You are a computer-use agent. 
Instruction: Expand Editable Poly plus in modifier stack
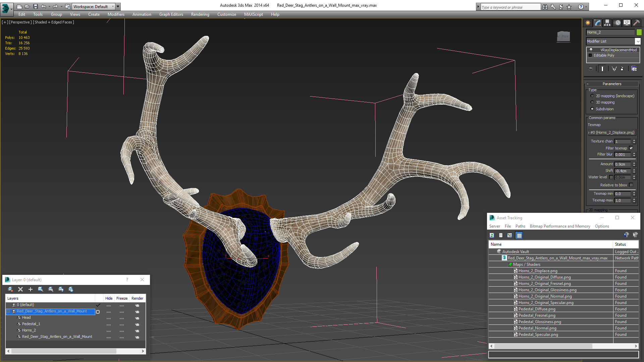pyautogui.click(x=590, y=55)
